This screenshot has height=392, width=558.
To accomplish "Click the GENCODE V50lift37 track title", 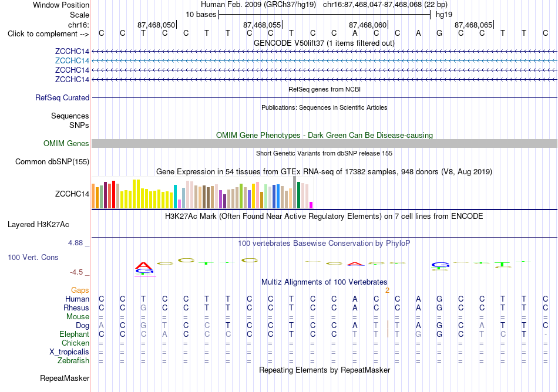I will (x=324, y=43).
